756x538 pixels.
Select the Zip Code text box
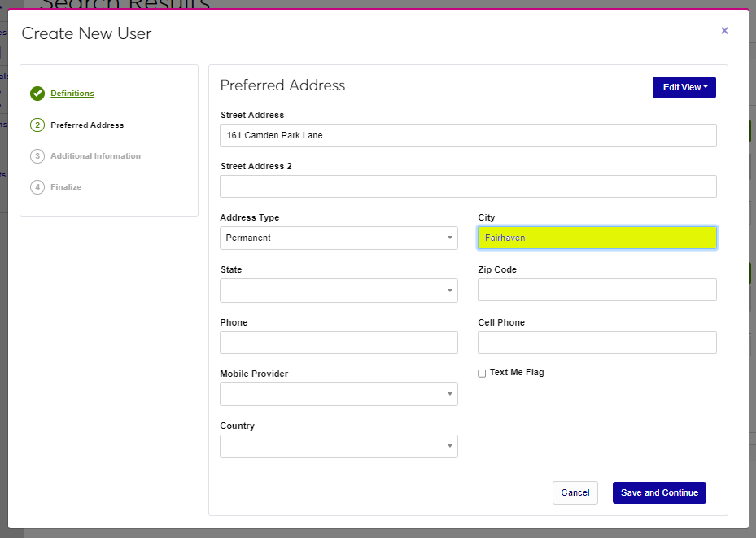point(596,290)
